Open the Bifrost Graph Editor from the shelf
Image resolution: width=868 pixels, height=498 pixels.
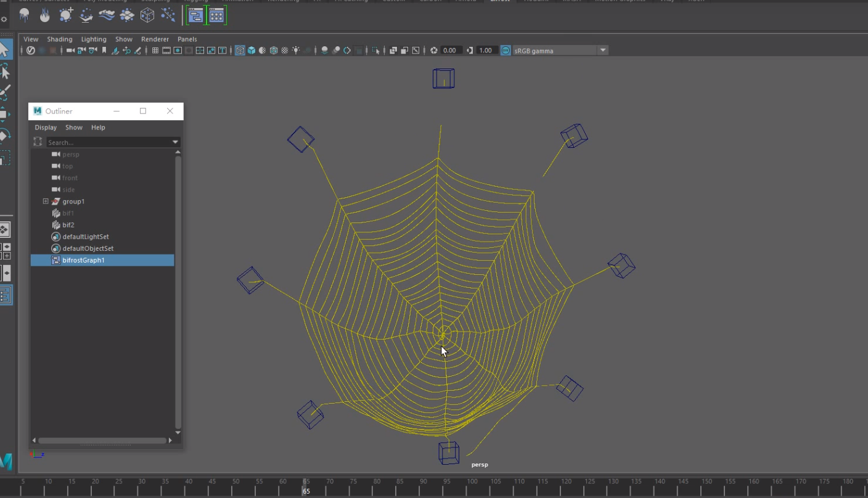click(x=195, y=14)
